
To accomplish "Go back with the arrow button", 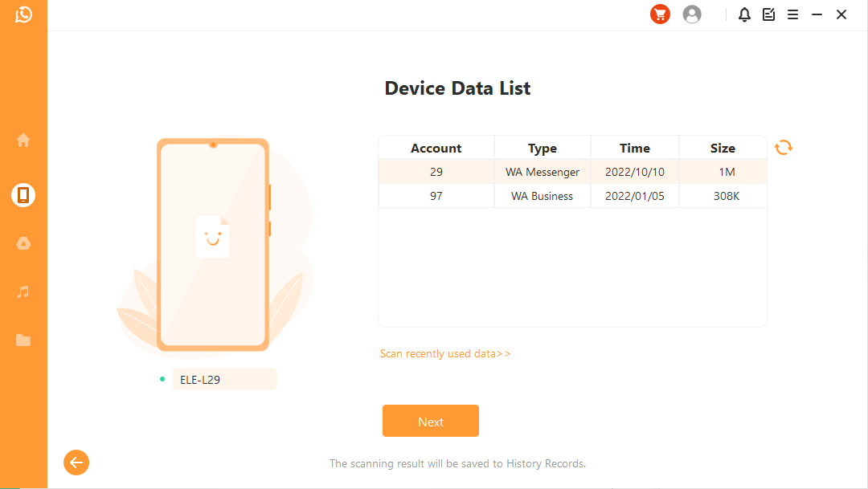I will coord(76,463).
